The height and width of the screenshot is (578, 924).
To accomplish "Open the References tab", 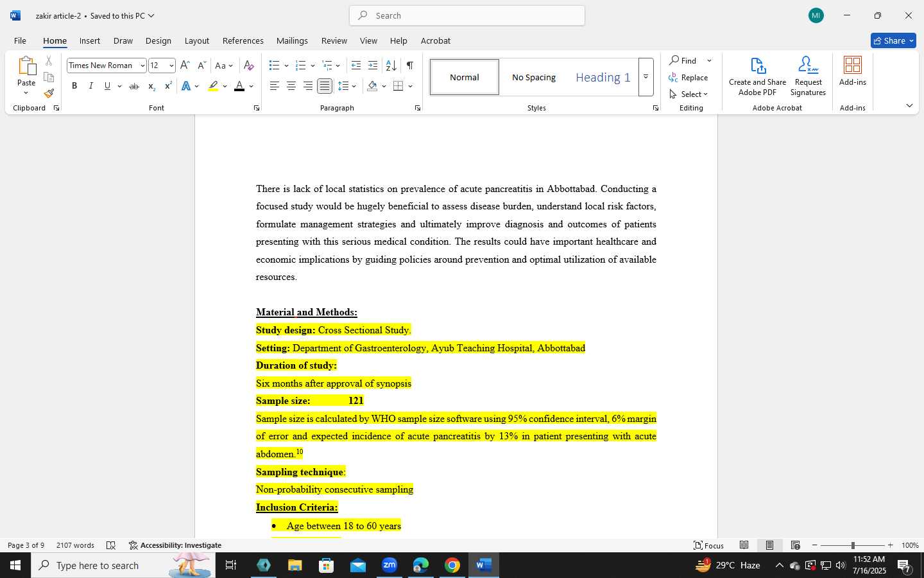I will pos(243,40).
